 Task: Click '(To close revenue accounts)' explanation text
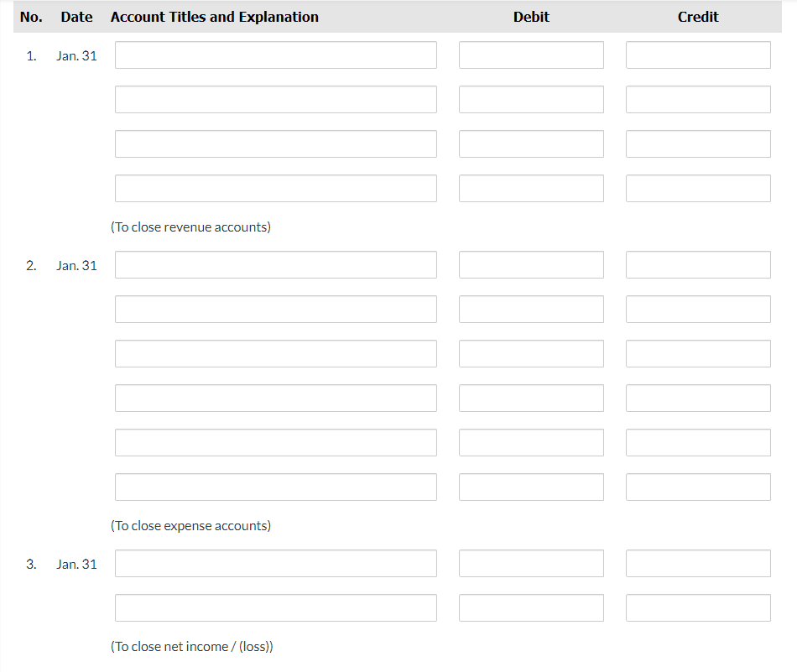[x=190, y=227]
